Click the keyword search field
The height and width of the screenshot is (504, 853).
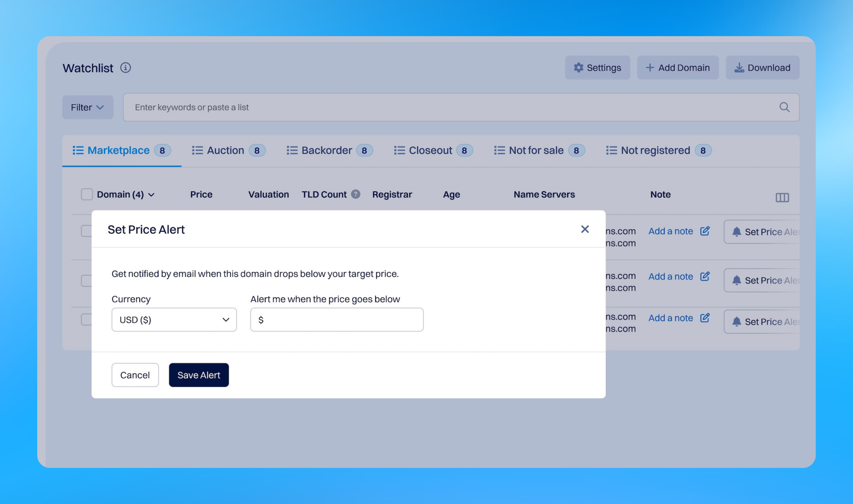pyautogui.click(x=461, y=107)
